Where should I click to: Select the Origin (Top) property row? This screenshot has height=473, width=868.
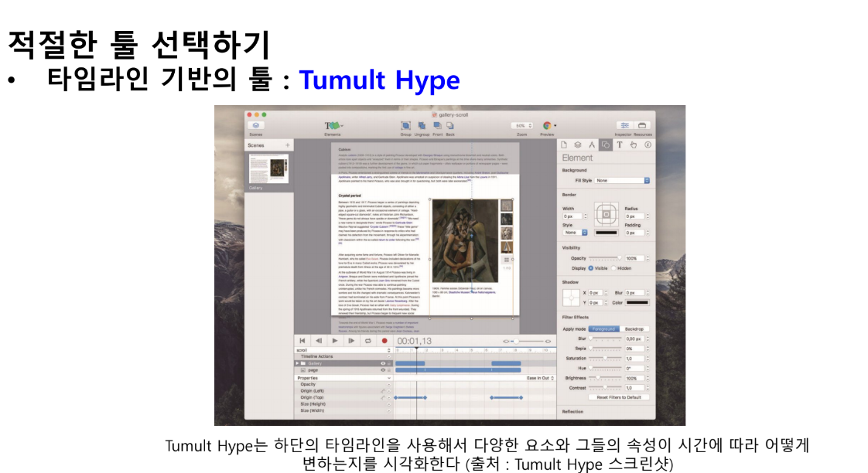[x=343, y=397]
